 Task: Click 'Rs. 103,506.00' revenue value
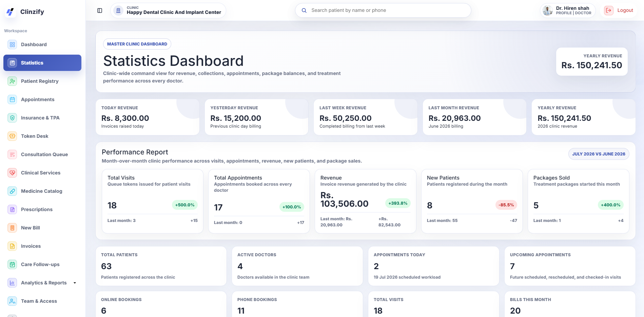click(x=344, y=200)
